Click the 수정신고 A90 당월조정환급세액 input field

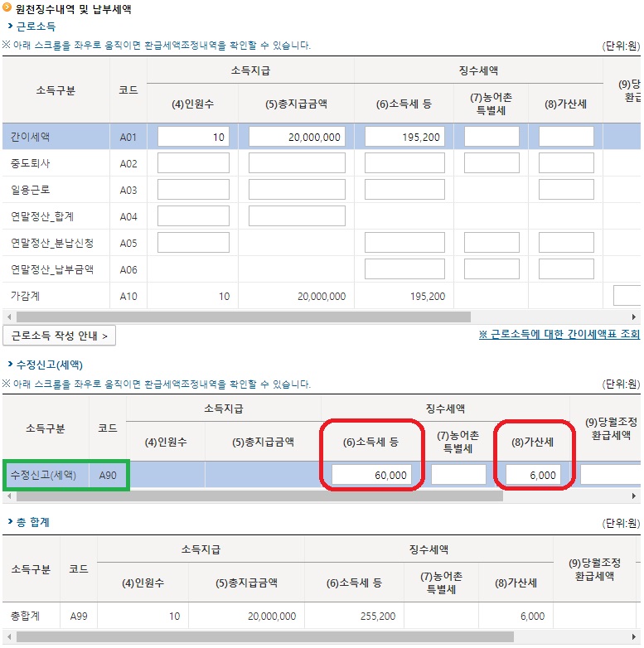coord(611,475)
